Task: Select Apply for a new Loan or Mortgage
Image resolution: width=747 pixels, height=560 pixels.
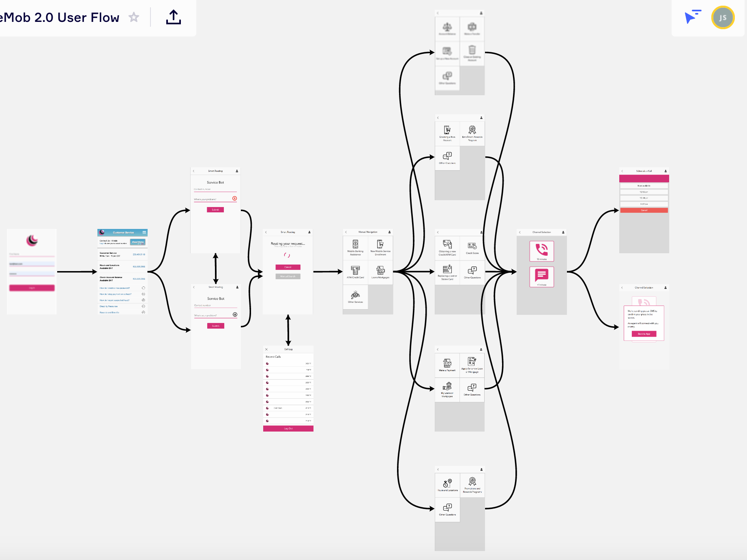Action: (472, 365)
